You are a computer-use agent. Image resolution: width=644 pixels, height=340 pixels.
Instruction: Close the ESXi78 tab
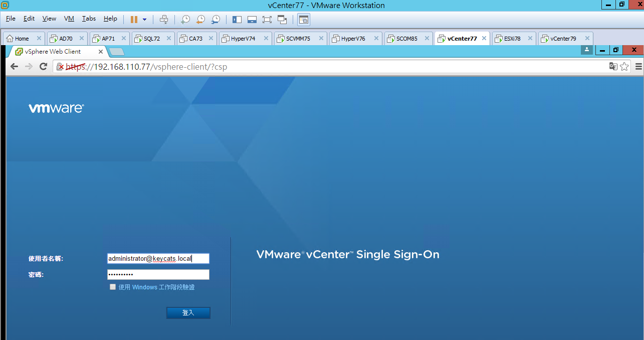point(530,39)
